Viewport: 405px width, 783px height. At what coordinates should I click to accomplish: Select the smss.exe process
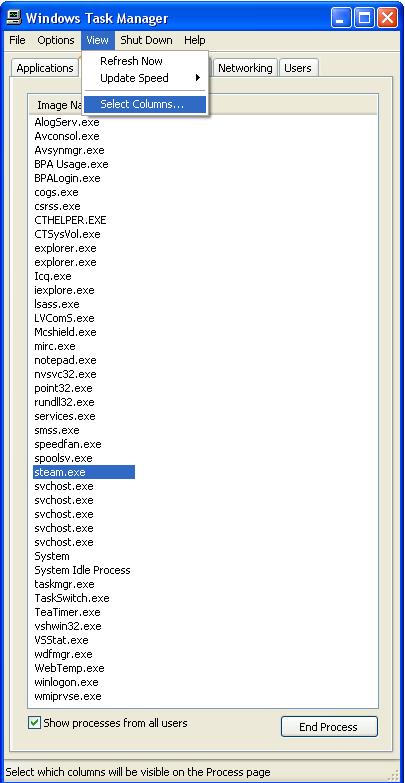[x=57, y=430]
